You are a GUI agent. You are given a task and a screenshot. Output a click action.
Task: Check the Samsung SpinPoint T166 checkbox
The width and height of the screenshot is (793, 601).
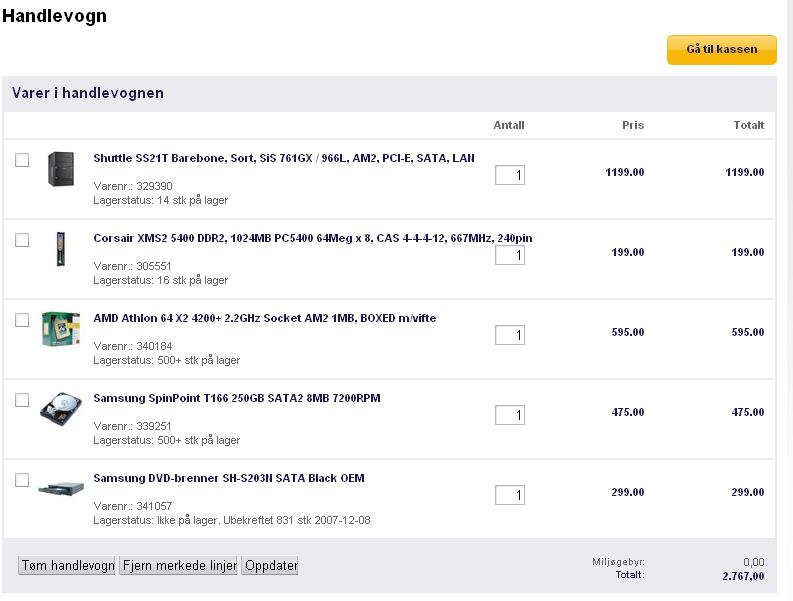[x=22, y=400]
